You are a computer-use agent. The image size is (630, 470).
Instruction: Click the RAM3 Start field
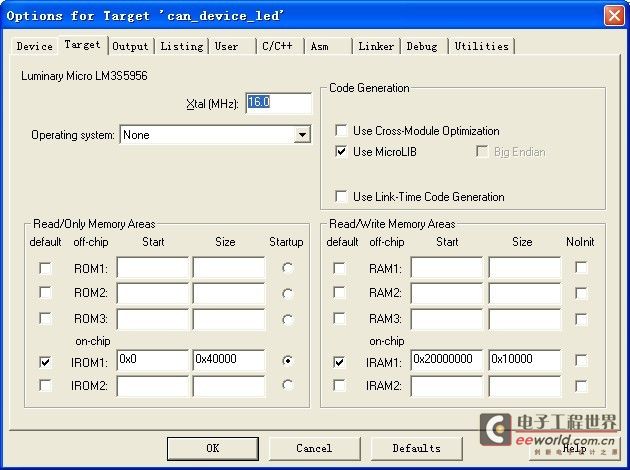(446, 319)
